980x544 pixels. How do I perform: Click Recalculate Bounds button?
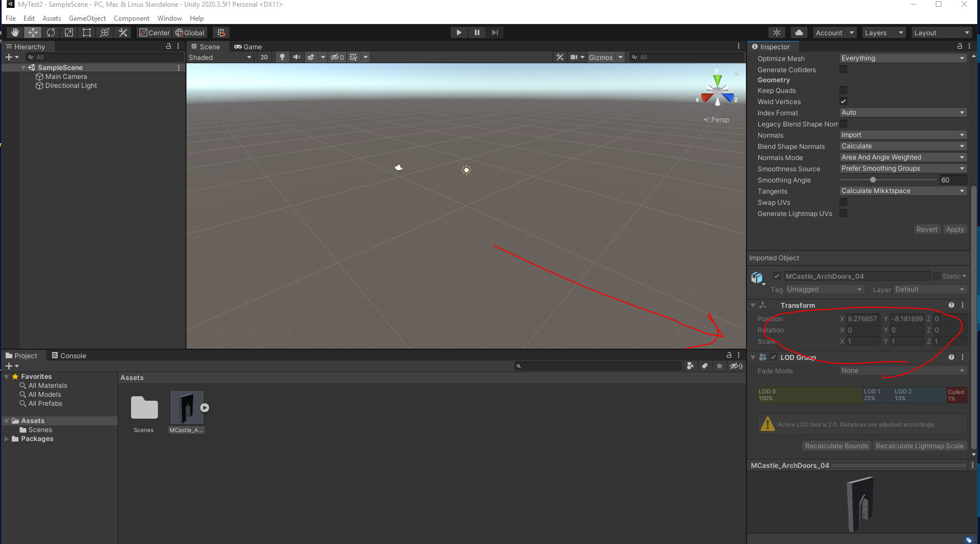[x=837, y=446]
